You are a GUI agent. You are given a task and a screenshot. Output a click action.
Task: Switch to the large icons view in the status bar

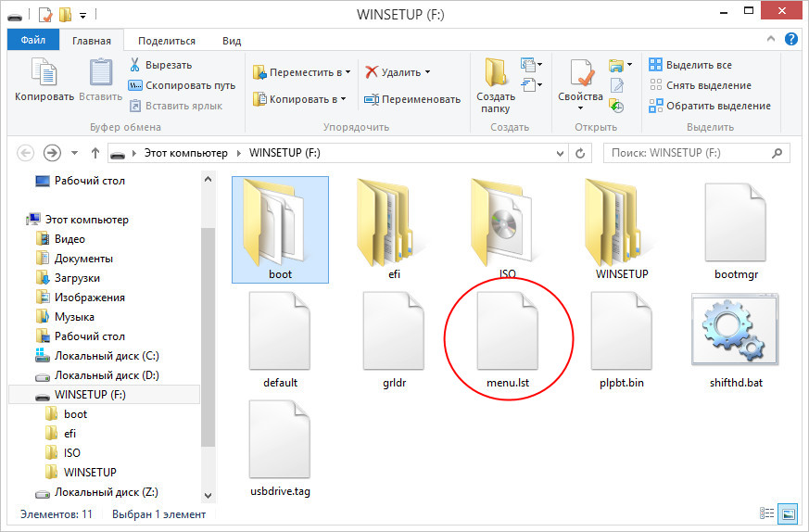click(788, 513)
